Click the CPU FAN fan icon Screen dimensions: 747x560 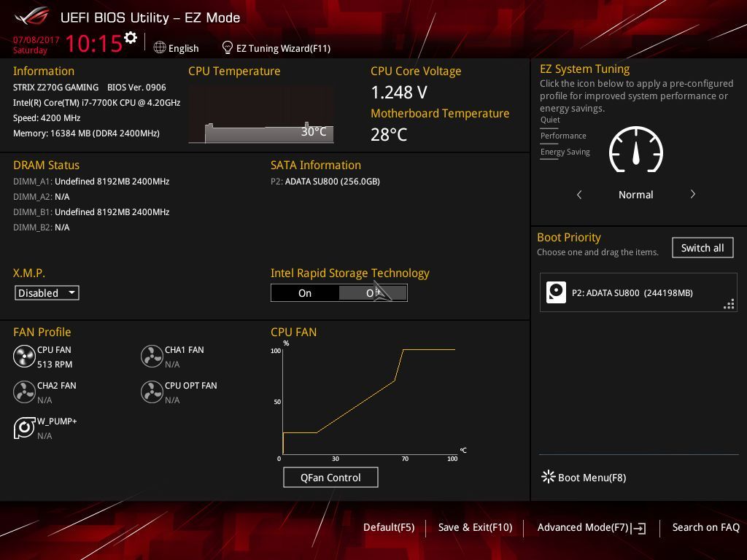tap(24, 356)
